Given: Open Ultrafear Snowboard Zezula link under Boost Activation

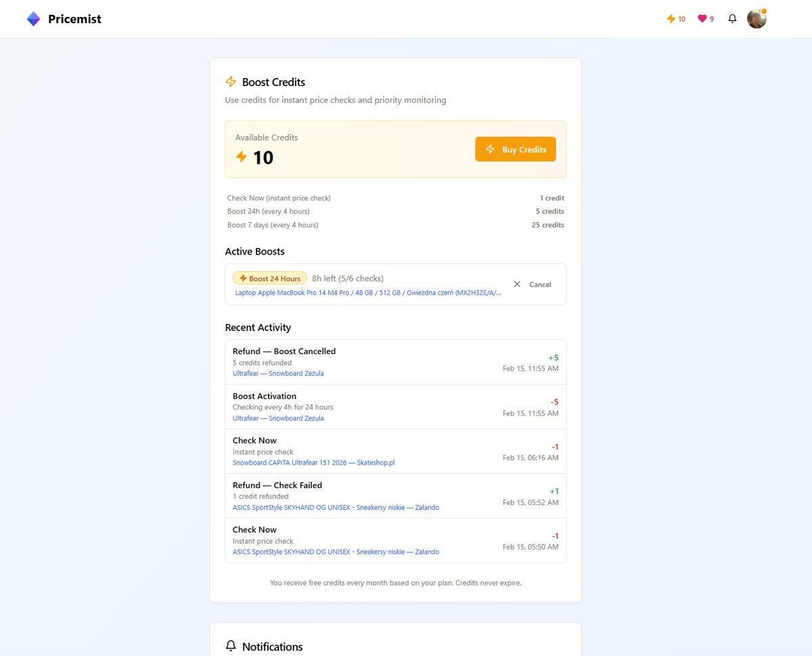Looking at the screenshot, I should 278,418.
